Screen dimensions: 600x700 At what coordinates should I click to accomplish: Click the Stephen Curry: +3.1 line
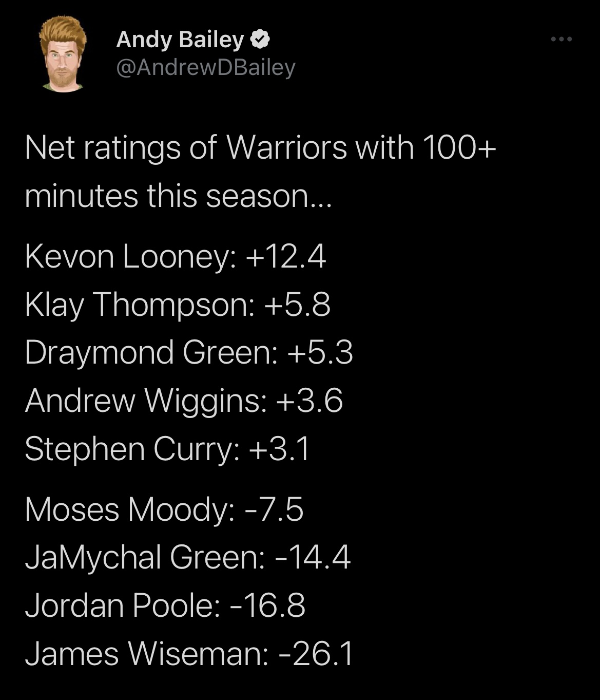[167, 449]
